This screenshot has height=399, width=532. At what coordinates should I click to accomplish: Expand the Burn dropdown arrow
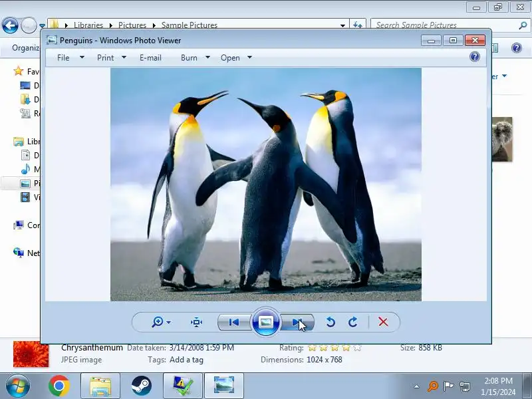[x=207, y=57]
